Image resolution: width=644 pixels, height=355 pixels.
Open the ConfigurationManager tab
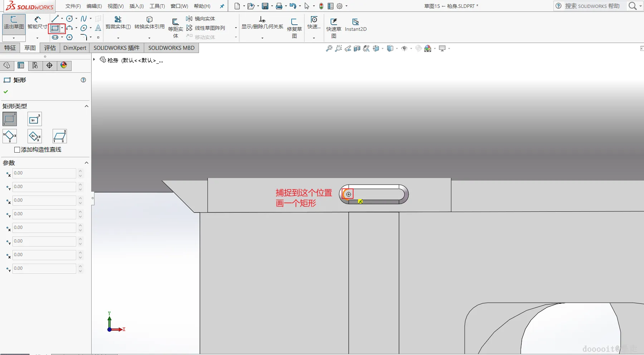(35, 65)
